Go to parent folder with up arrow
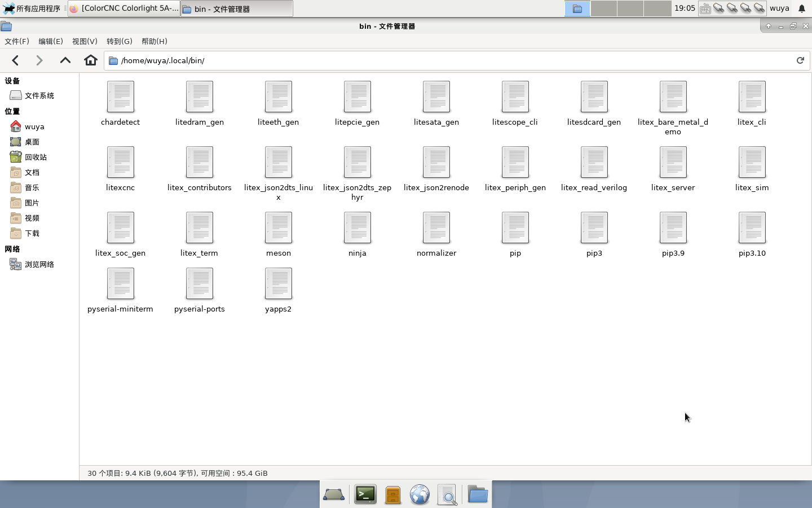 tap(65, 60)
